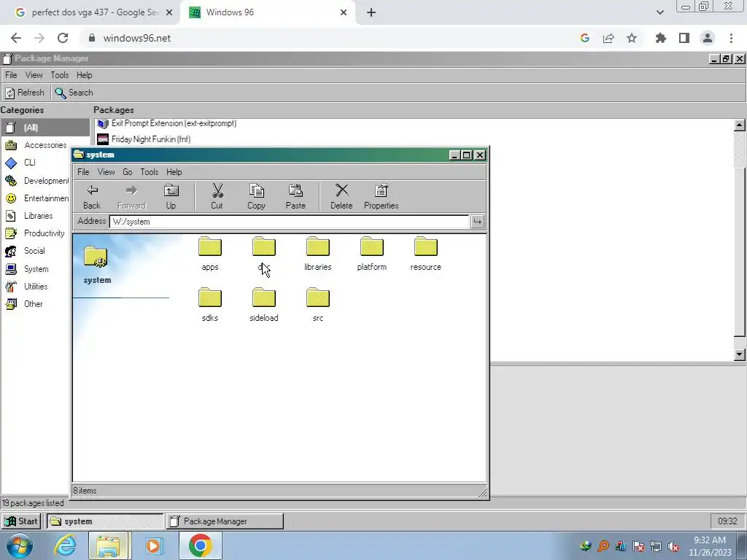Open the src folder

click(318, 306)
